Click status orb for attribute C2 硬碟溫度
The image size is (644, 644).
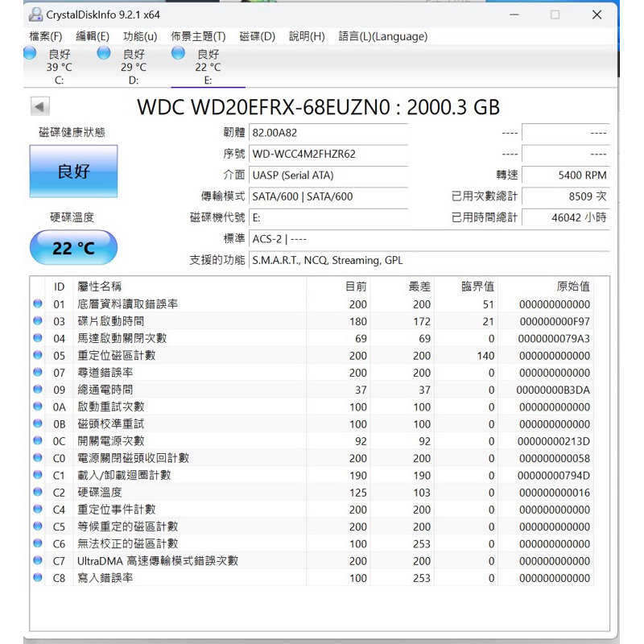38,492
